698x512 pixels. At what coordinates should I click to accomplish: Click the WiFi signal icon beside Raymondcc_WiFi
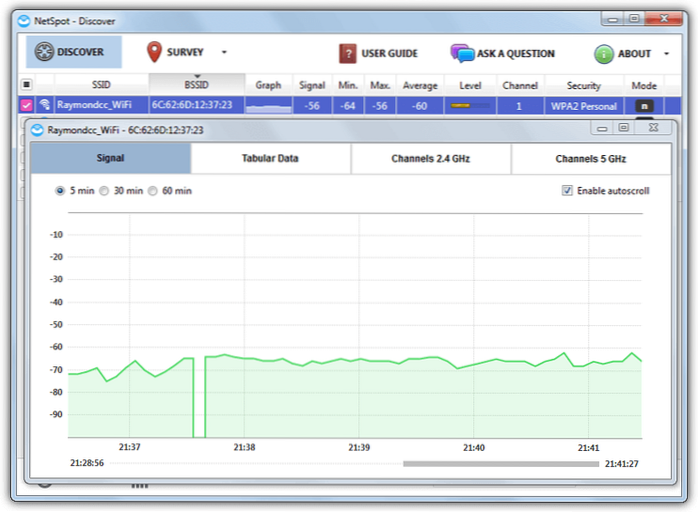pos(45,104)
